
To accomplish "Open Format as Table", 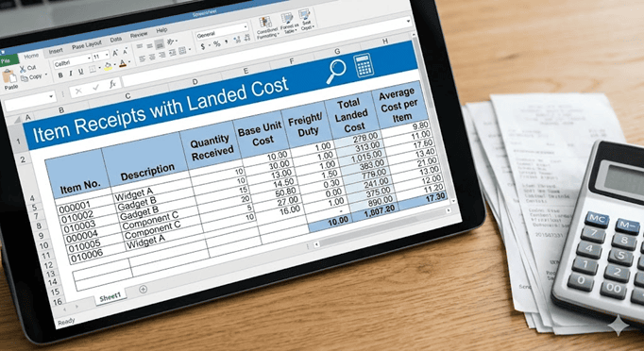I will (290, 24).
